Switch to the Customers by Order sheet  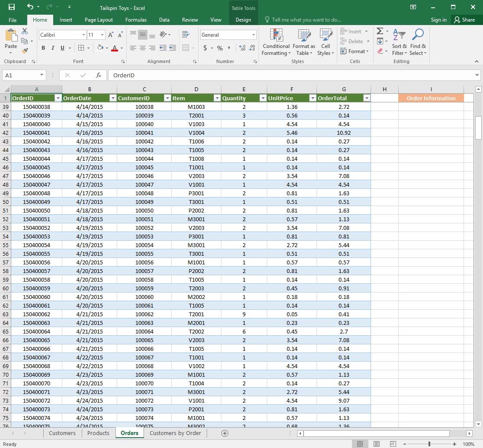click(175, 433)
